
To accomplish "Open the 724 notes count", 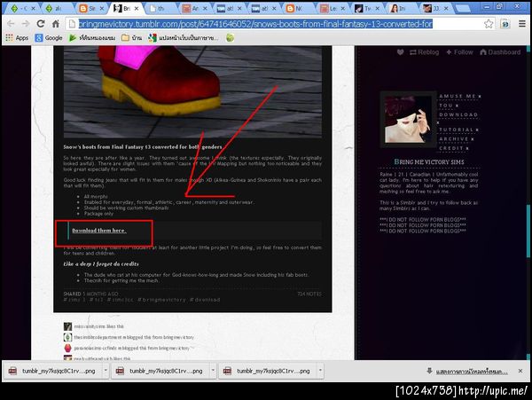I will tap(309, 294).
